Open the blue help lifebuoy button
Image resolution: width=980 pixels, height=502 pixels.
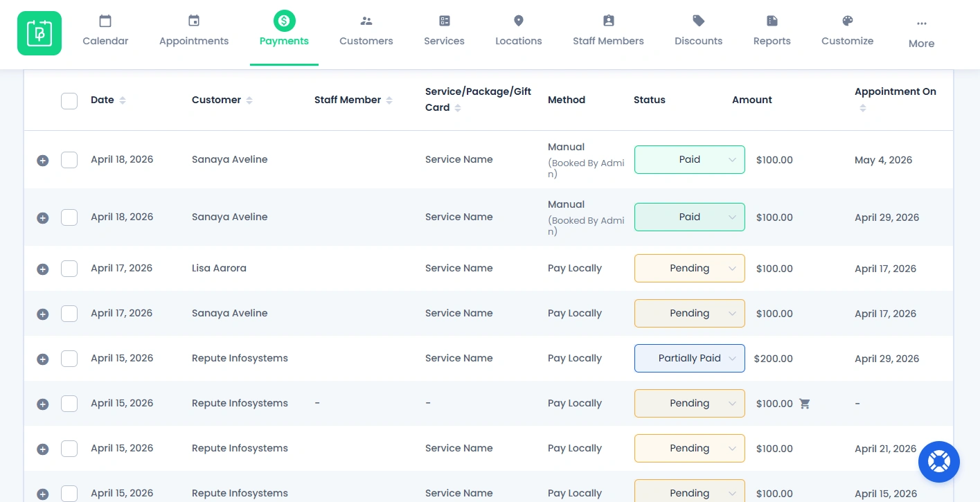[939, 462]
